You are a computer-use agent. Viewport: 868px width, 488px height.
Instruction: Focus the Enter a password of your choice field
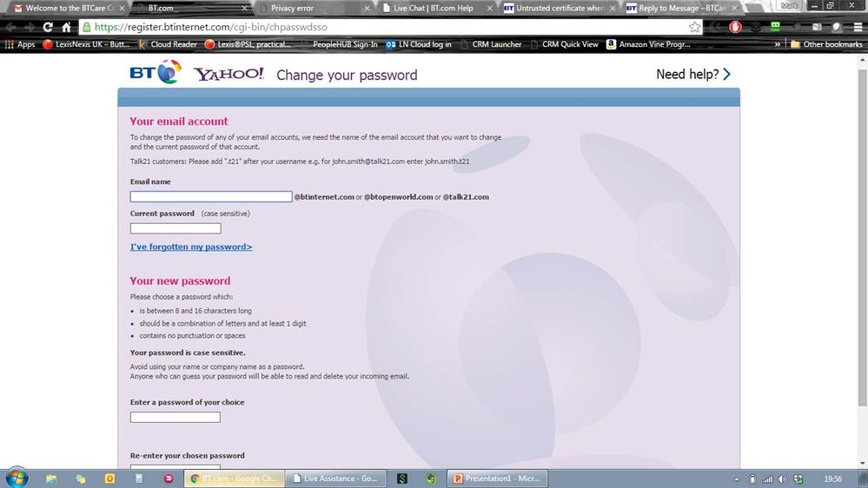175,417
